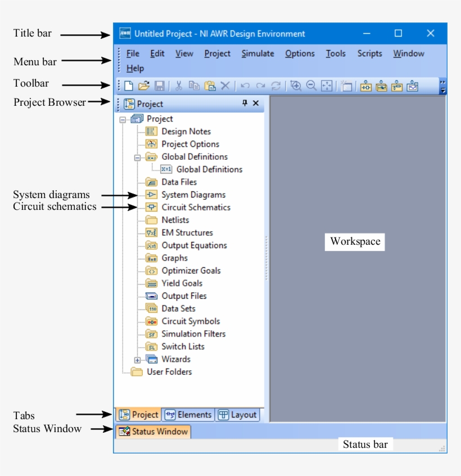
Task: Select the Data Files node
Action: 171,182
